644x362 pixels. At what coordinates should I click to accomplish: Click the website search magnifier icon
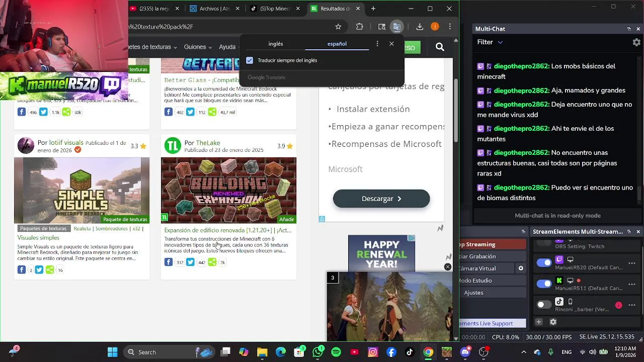click(440, 47)
